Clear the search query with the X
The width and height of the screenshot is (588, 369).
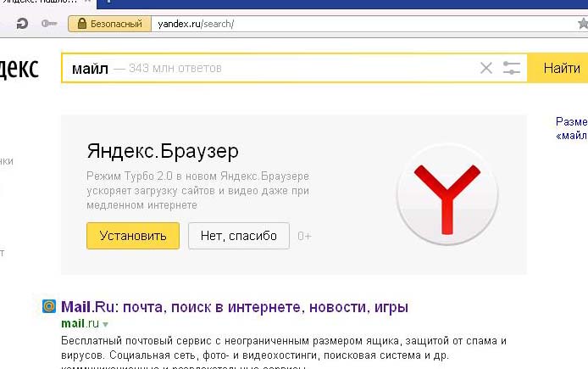point(486,68)
